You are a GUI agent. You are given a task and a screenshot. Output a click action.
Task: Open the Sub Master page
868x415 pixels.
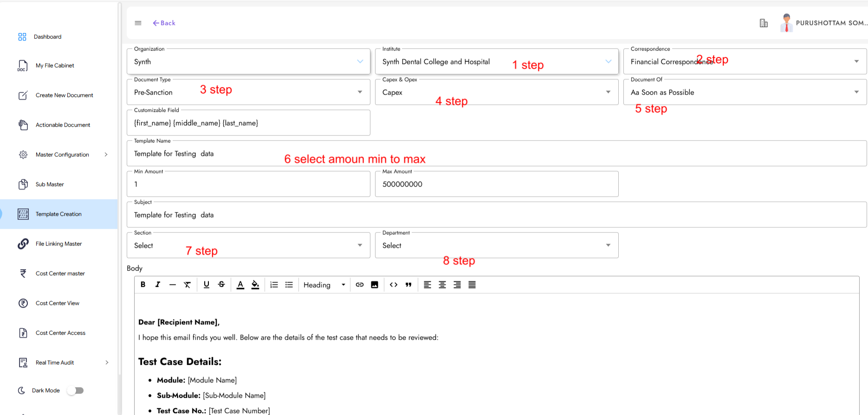(50, 184)
